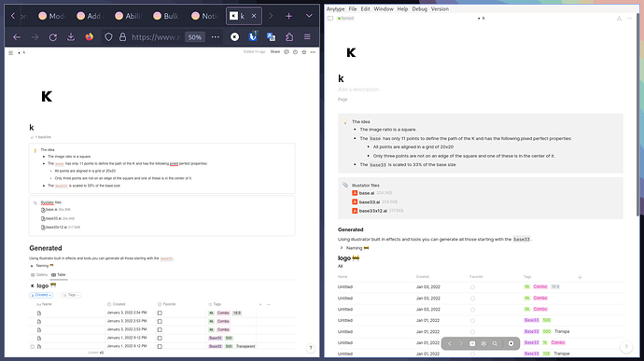The image size is (644, 361).
Task: Expand the Naming toggle in Notion
Action: (32, 266)
